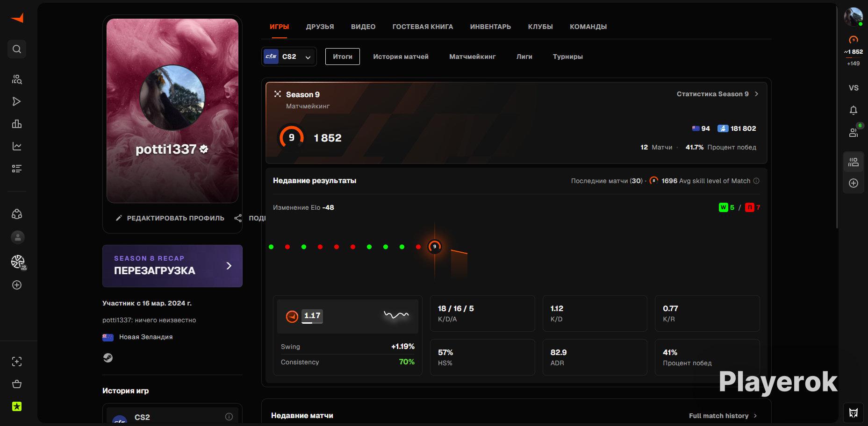This screenshot has height=426, width=868.
Task: Click РЕДАКТИРОВАТЬ ПРОФИЛЬ button
Action: pos(170,218)
